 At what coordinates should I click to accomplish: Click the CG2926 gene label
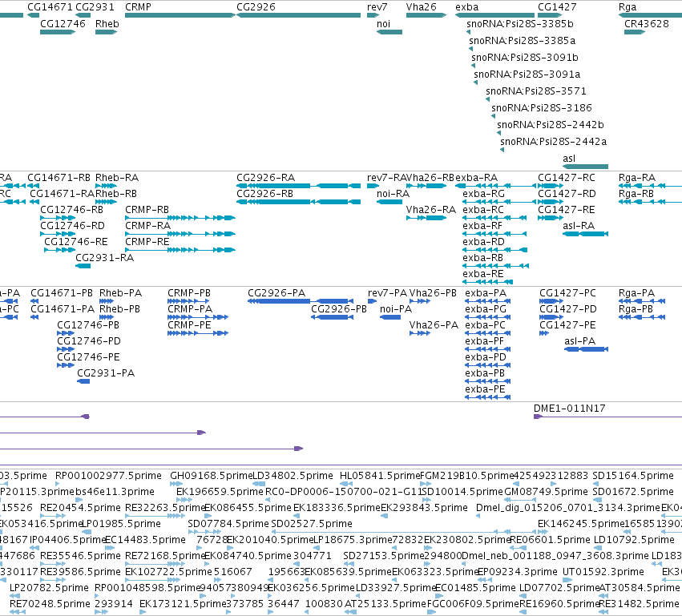[256, 7]
